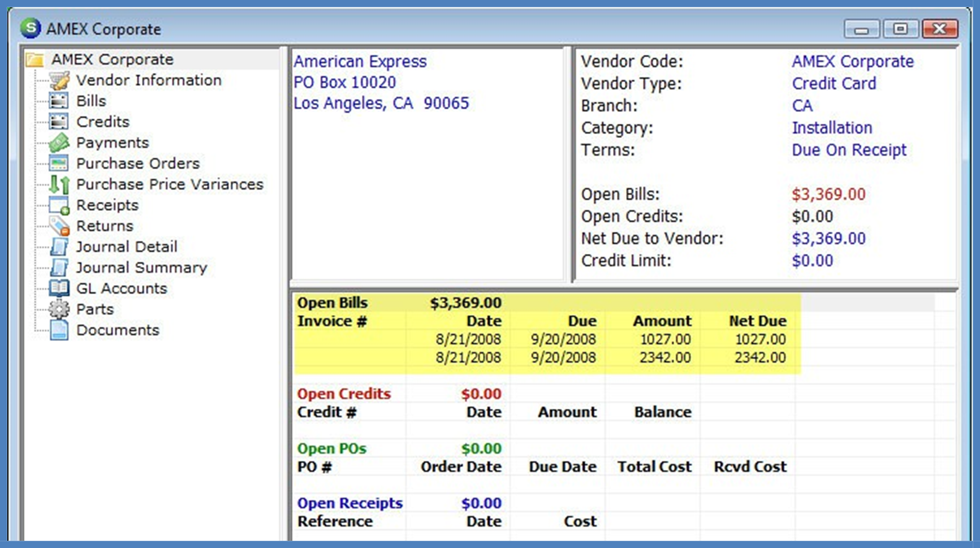
Task: Click the Order Date column header
Action: click(461, 467)
